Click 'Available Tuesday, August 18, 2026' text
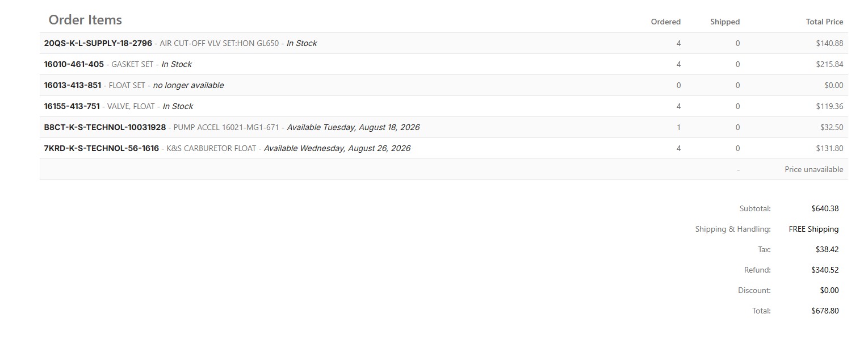The width and height of the screenshot is (868, 343). pyautogui.click(x=353, y=127)
